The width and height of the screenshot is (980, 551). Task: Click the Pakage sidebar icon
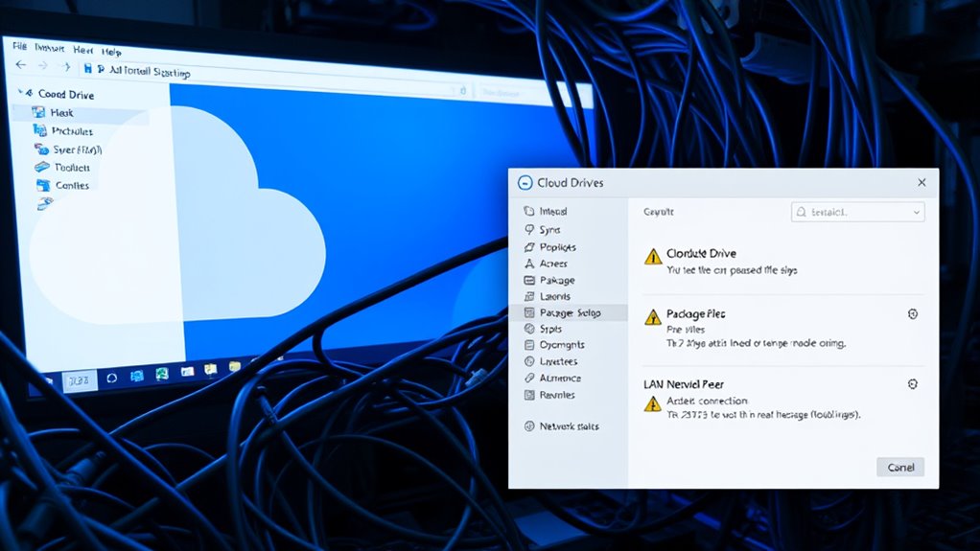pos(529,280)
